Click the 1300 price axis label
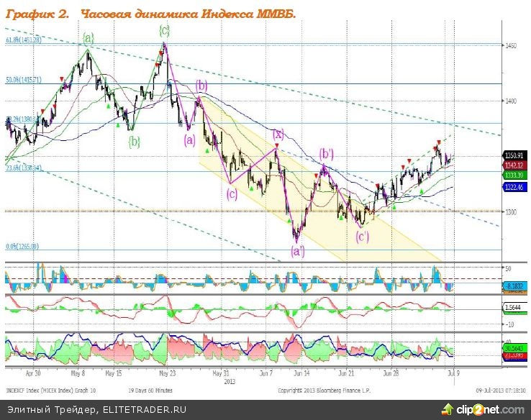The width and height of the screenshot is (531, 420). coord(511,212)
